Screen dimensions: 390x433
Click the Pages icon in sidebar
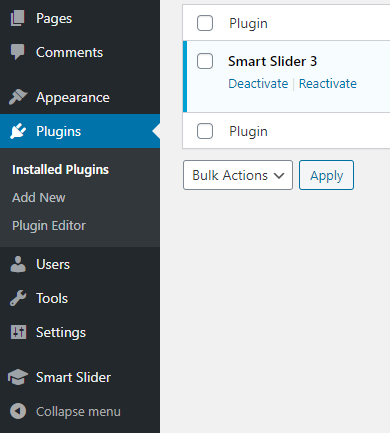[x=18, y=18]
